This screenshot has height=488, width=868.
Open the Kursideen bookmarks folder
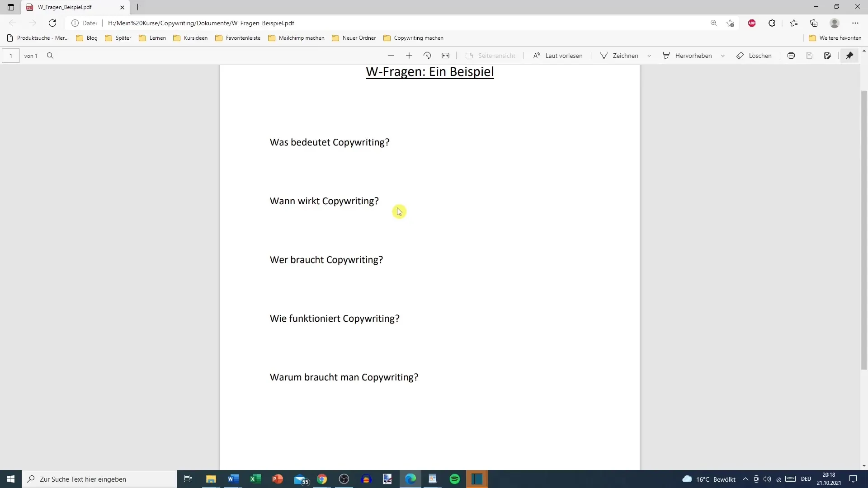190,38
